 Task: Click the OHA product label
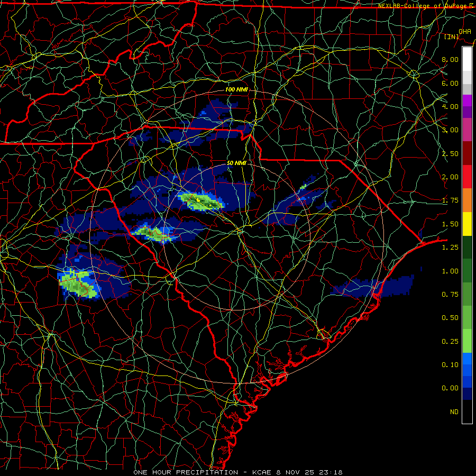[x=465, y=31]
